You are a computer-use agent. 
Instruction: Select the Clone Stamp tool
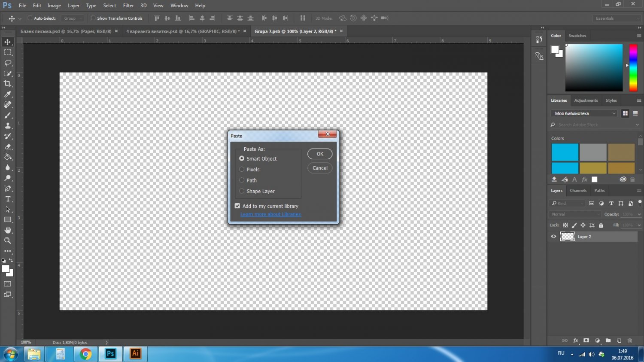pyautogui.click(x=8, y=126)
